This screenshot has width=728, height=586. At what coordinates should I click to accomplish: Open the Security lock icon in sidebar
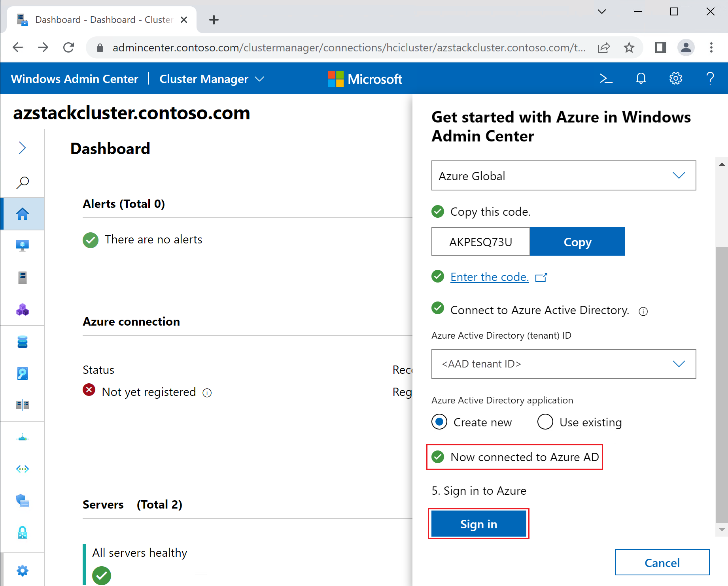[x=23, y=533]
